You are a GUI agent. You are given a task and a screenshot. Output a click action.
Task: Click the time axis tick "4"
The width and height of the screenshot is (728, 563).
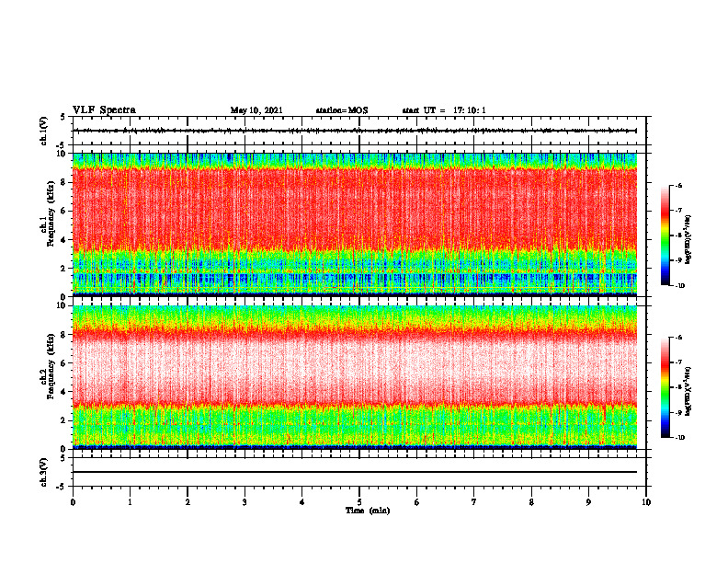(302, 502)
